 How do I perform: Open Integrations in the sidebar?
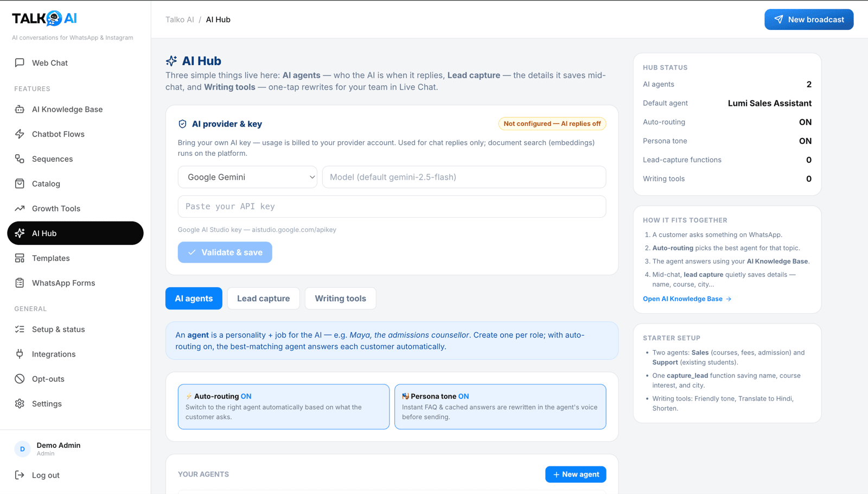click(x=75, y=354)
